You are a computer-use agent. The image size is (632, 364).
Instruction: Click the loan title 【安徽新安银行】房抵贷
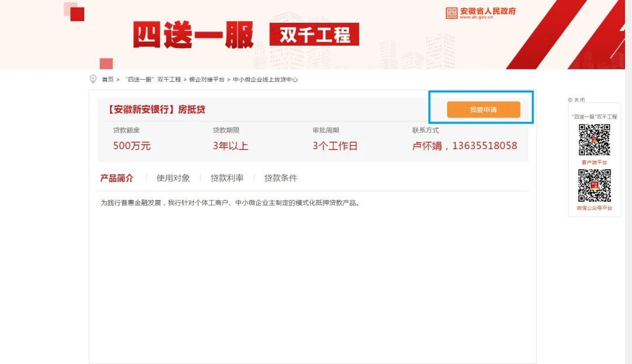(156, 109)
